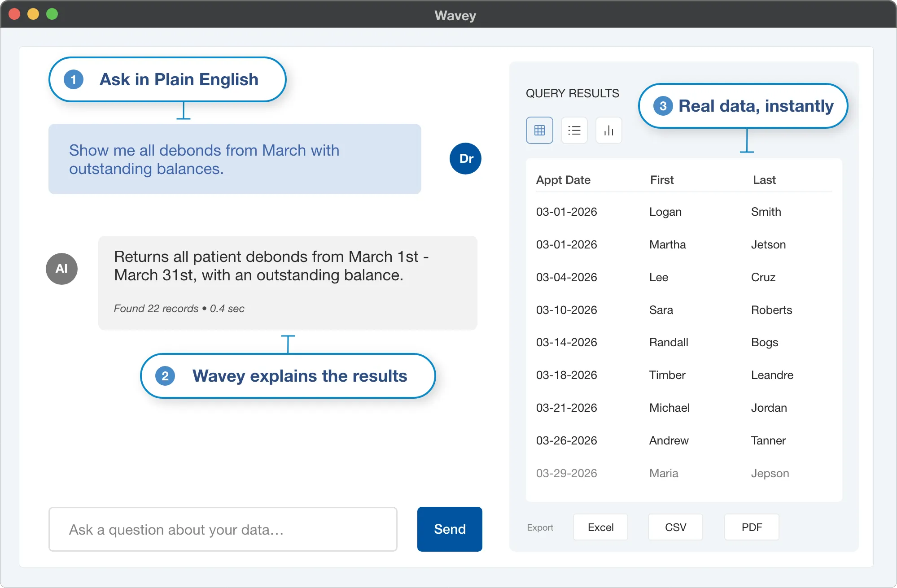Click last name Leandre
Screen dimensions: 897x588
pyautogui.click(x=772, y=375)
